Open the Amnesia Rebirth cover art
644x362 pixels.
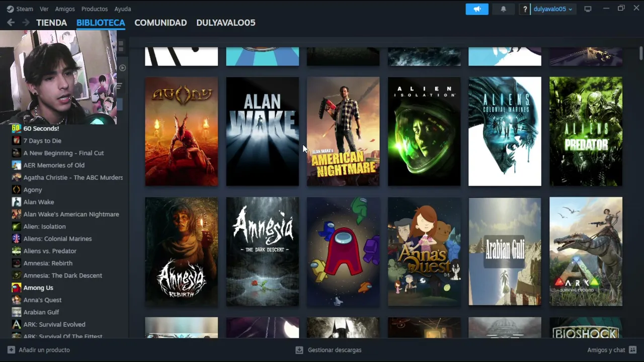pos(182,251)
